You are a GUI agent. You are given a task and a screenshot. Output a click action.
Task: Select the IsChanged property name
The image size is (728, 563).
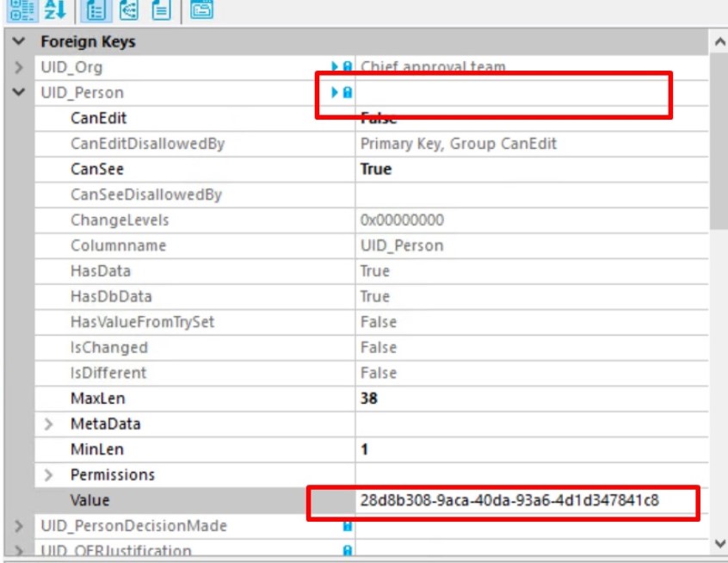(x=108, y=348)
